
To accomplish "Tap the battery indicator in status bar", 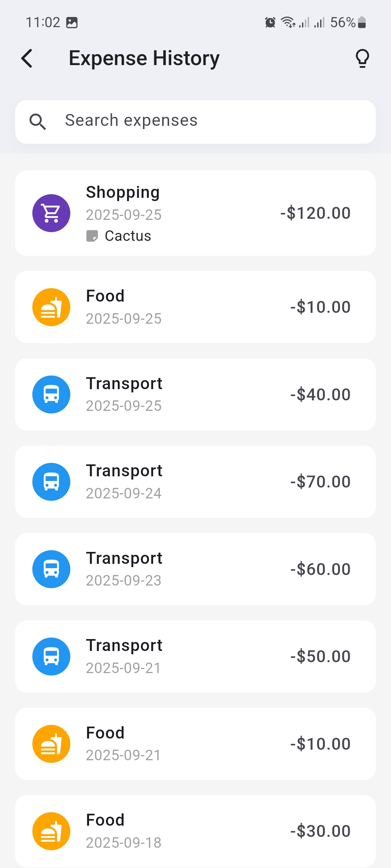I will tap(362, 22).
